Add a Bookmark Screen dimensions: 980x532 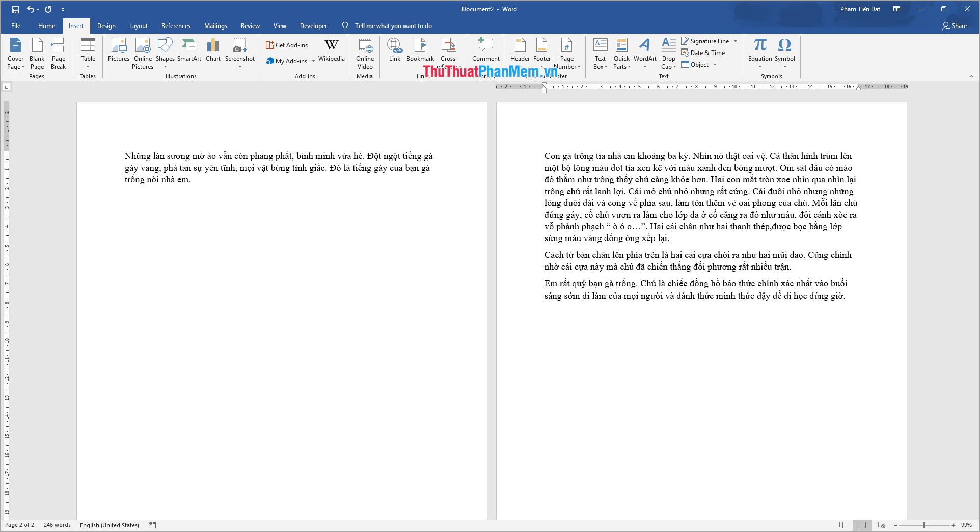[420, 50]
